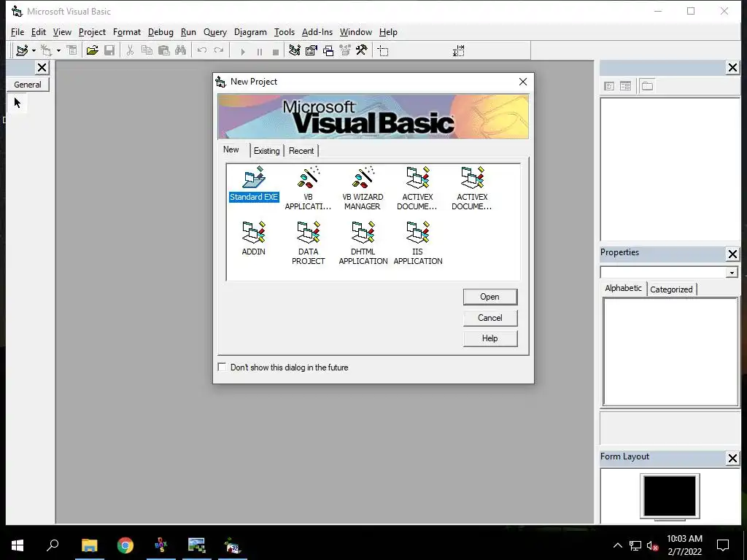
Task: Click the Menu Editor toolbar icon
Action: (x=71, y=50)
